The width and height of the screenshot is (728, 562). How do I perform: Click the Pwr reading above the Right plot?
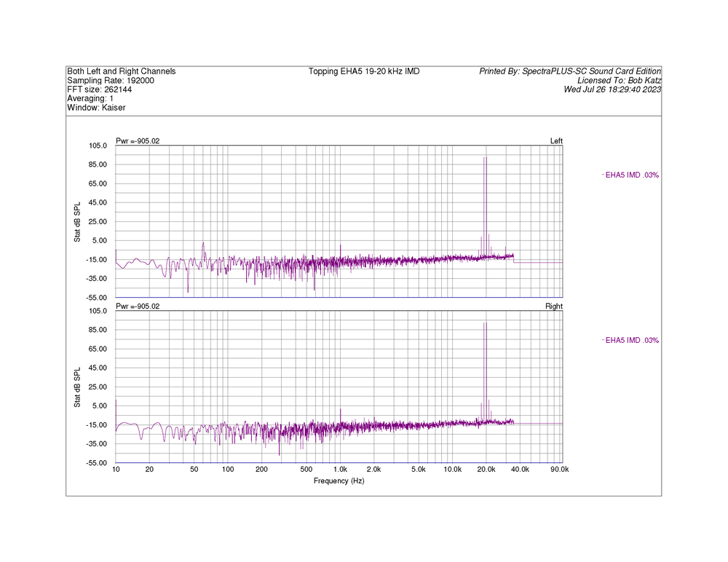[x=138, y=306]
